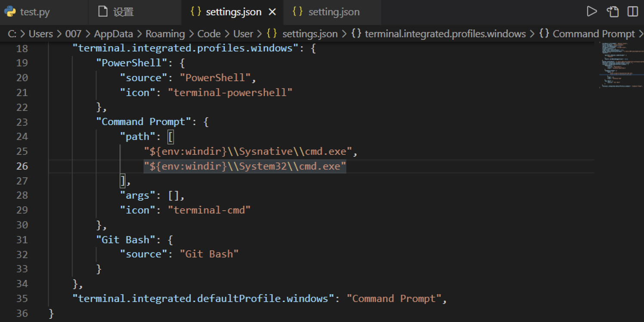This screenshot has height=322, width=644.
Task: Click the file icon on 设置 tab
Action: coord(102,12)
